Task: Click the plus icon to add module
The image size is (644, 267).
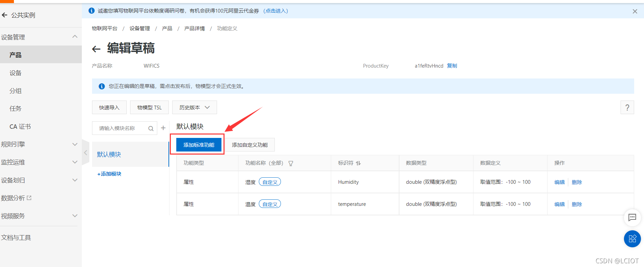Action: pos(163,128)
